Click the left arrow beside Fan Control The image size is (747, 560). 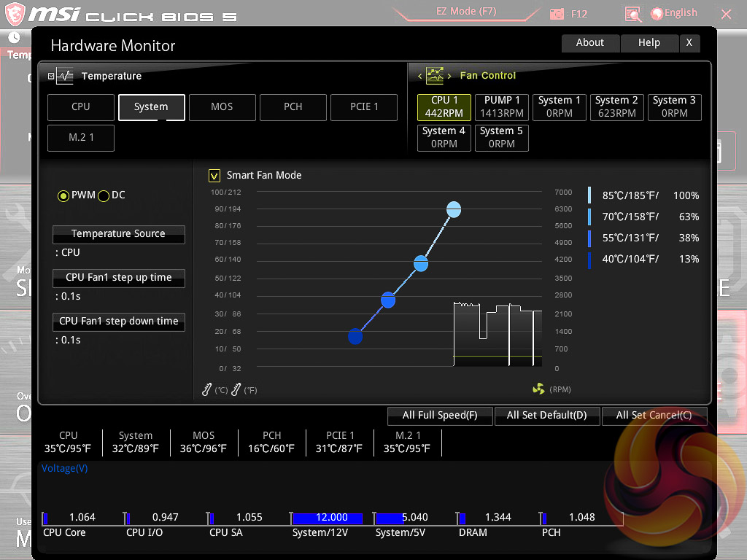(x=419, y=76)
